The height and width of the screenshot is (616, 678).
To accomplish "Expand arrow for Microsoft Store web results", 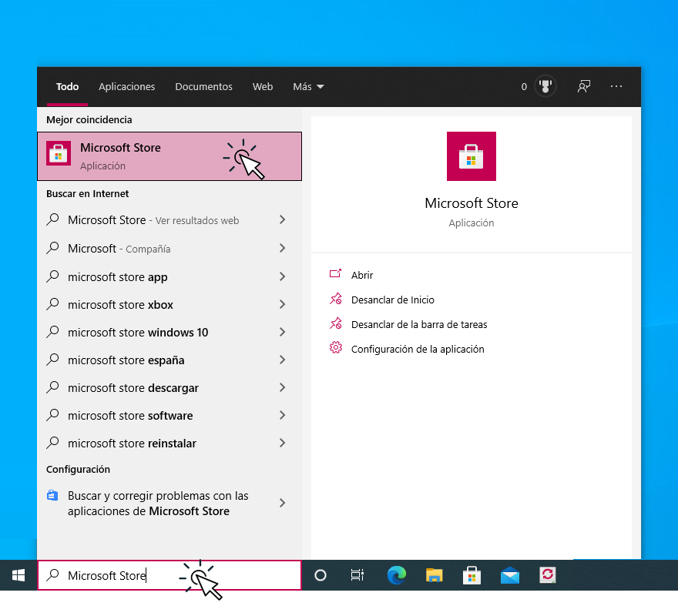I will click(x=282, y=219).
